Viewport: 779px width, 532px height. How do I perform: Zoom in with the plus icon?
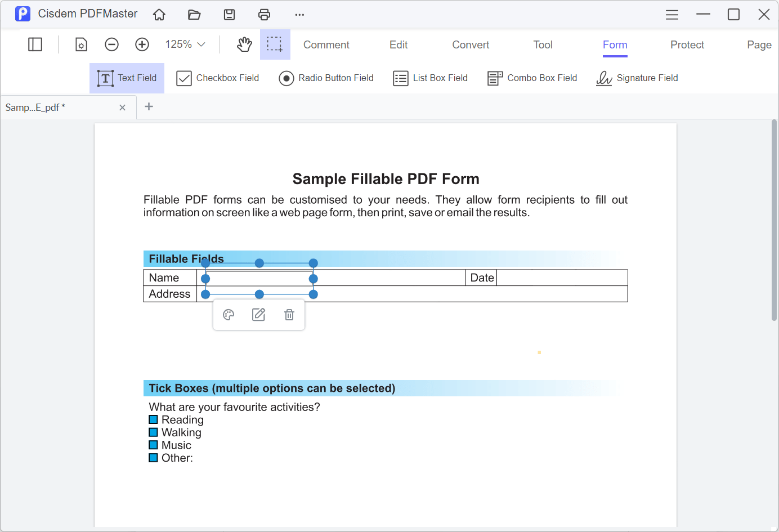(x=142, y=44)
